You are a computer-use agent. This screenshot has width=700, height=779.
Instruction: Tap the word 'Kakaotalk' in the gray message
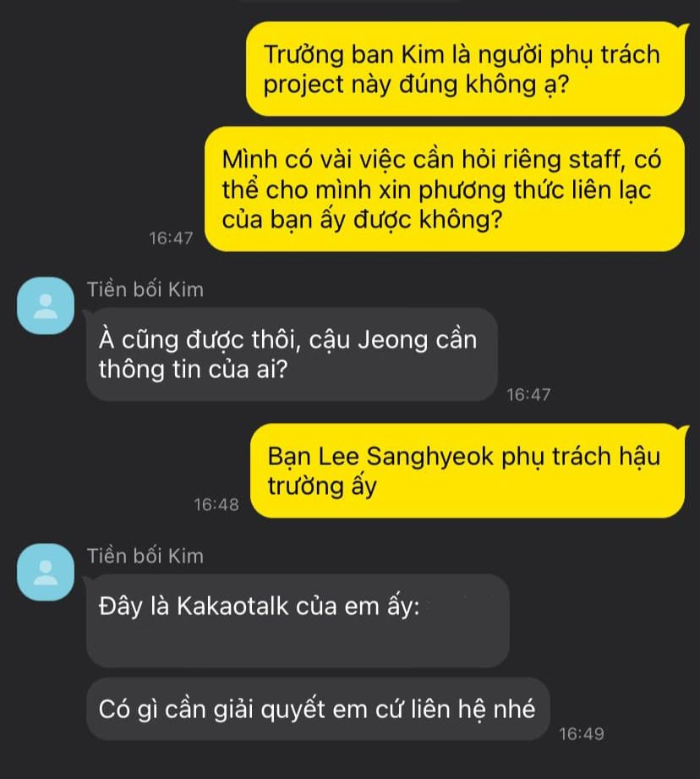click(232, 606)
